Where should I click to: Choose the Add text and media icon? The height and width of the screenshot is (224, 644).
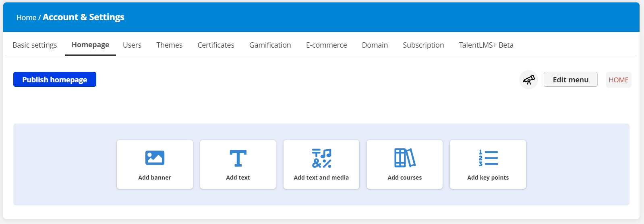tap(321, 158)
